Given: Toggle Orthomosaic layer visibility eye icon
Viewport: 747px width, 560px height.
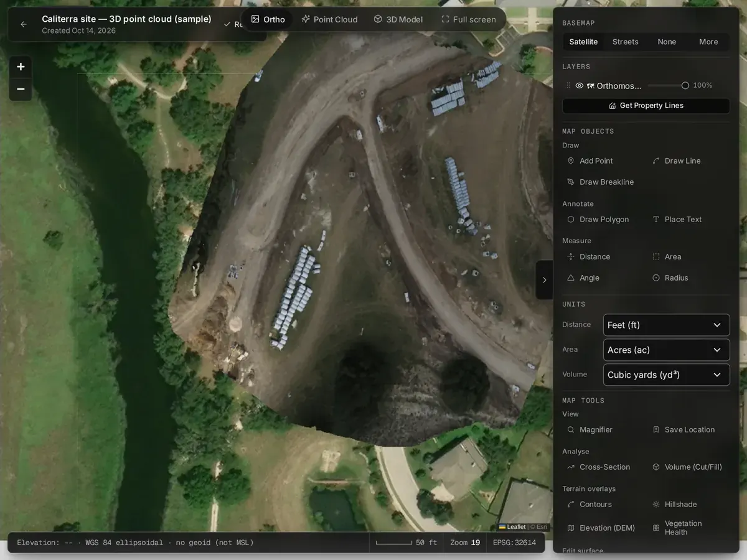Looking at the screenshot, I should click(580, 86).
